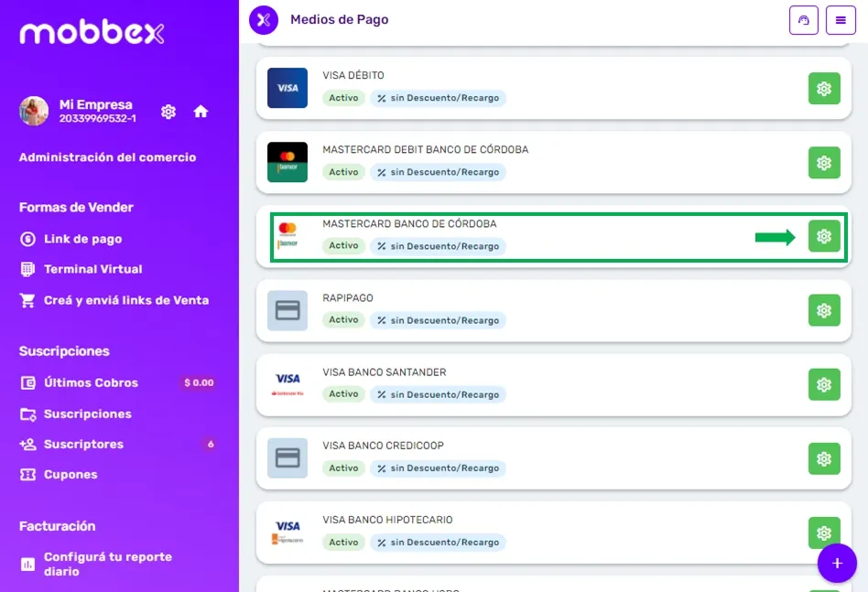The height and width of the screenshot is (592, 868).
Task: Click the VISA Banco Santander logo
Action: coord(288,384)
